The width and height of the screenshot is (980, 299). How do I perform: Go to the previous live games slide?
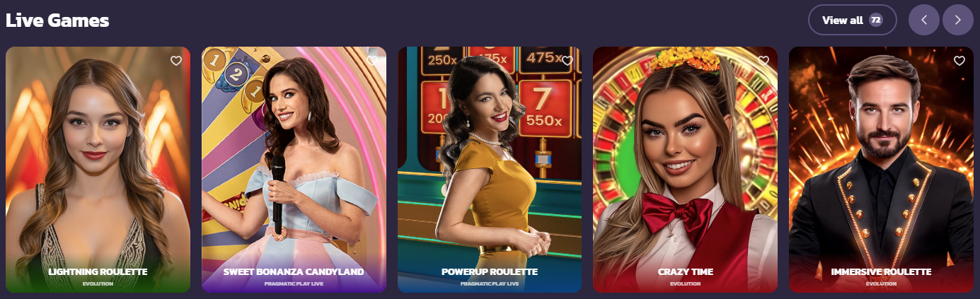pos(923,20)
